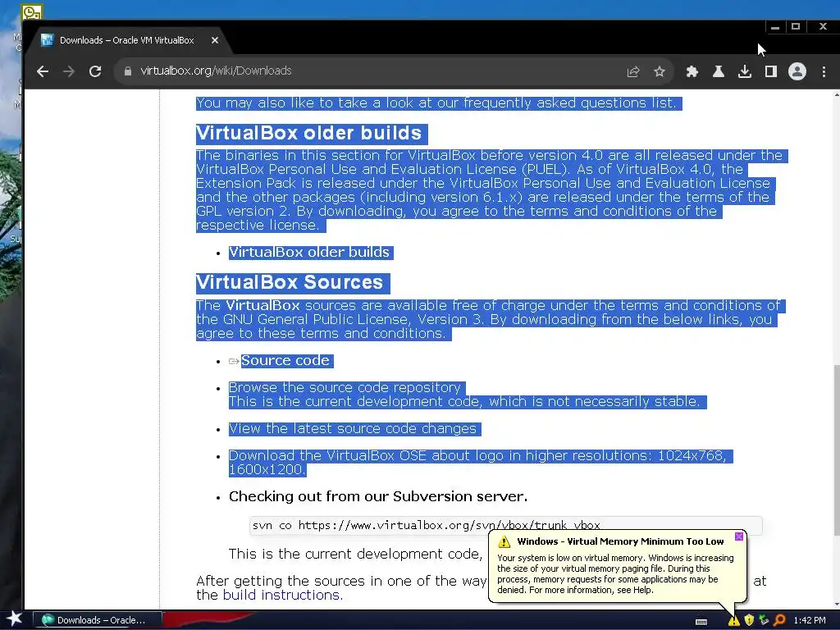840x630 pixels.
Task: Click the svn co command text
Action: [x=426, y=525]
